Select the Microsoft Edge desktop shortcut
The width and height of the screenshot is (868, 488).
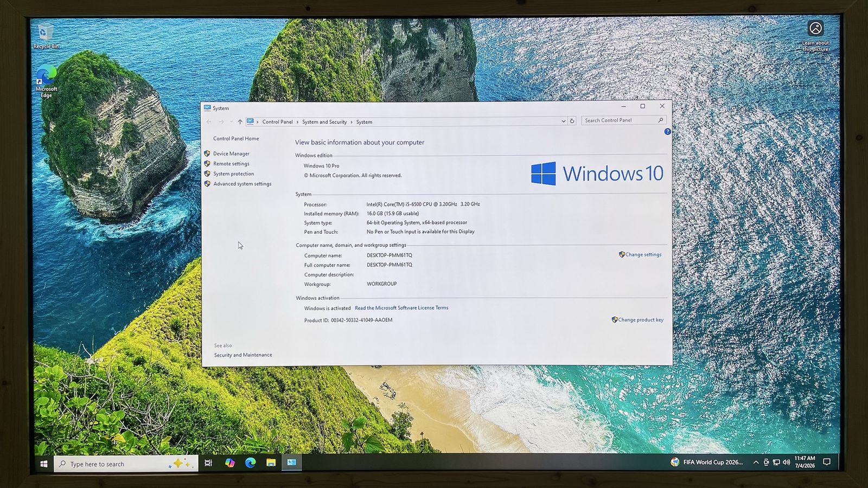(46, 82)
